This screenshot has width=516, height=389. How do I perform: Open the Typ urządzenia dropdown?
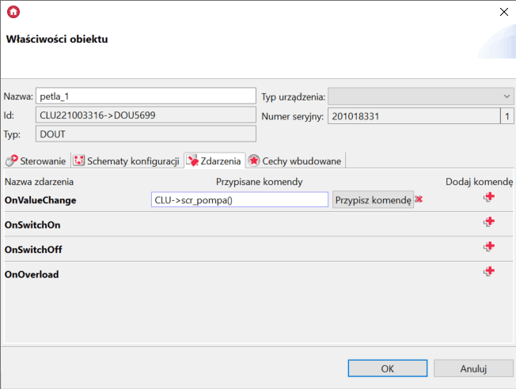click(x=421, y=97)
